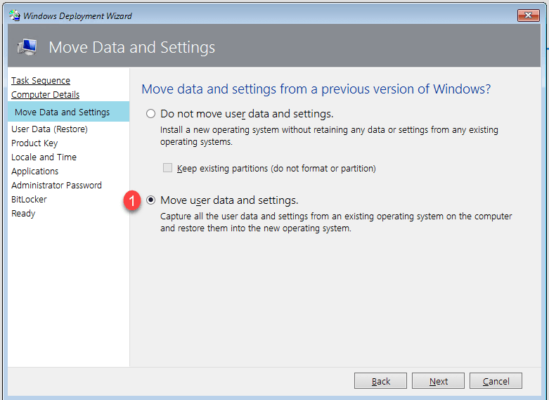Click the 'Move Data and Settings' banner title
The image size is (549, 400).
coord(132,47)
